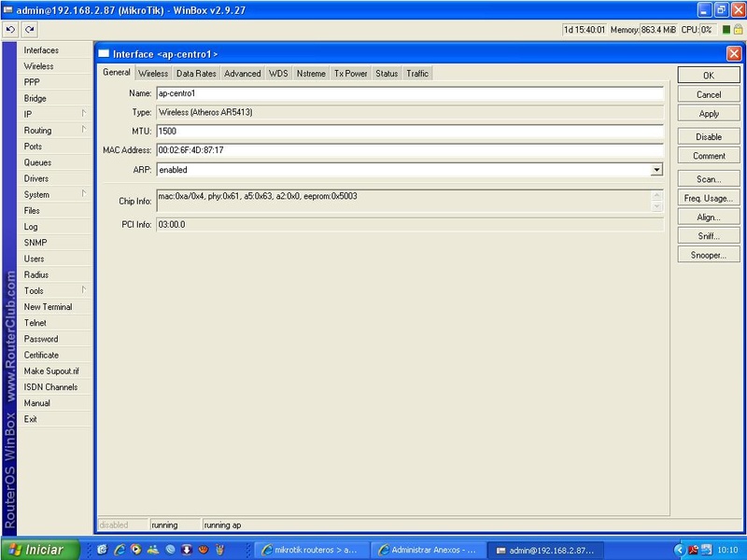The height and width of the screenshot is (560, 747).
Task: Expand the System submenu
Action: tap(54, 194)
